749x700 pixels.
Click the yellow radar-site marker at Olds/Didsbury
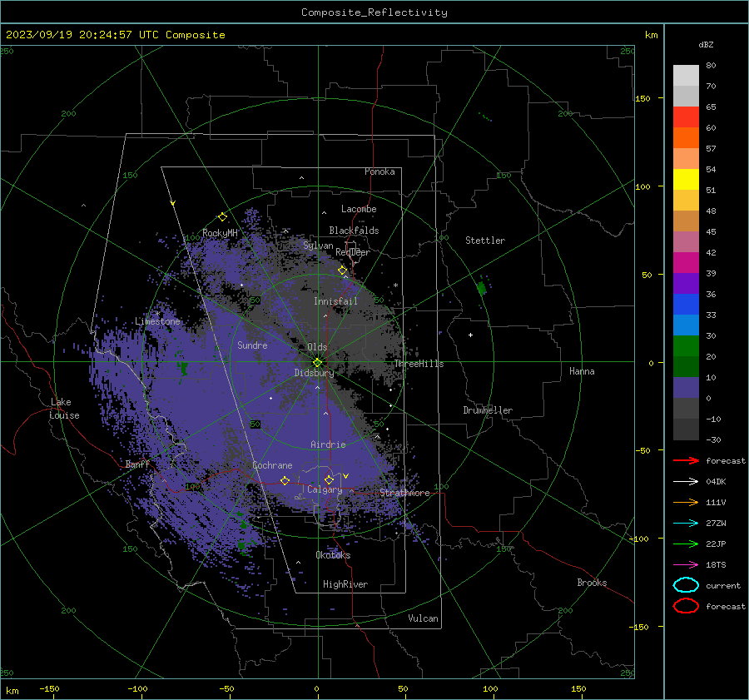[x=317, y=363]
